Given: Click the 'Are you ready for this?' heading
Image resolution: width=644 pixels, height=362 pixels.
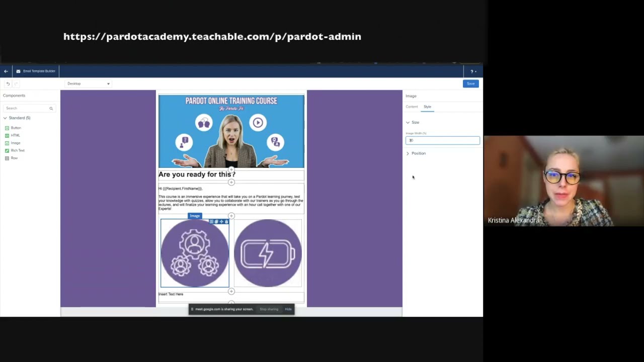Looking at the screenshot, I should click(197, 174).
